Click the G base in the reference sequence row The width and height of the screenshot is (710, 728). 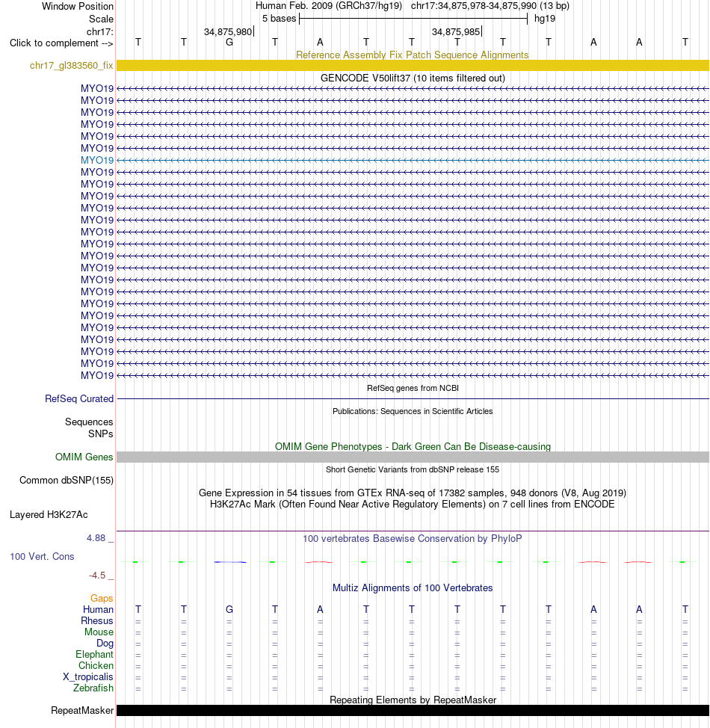(x=229, y=43)
